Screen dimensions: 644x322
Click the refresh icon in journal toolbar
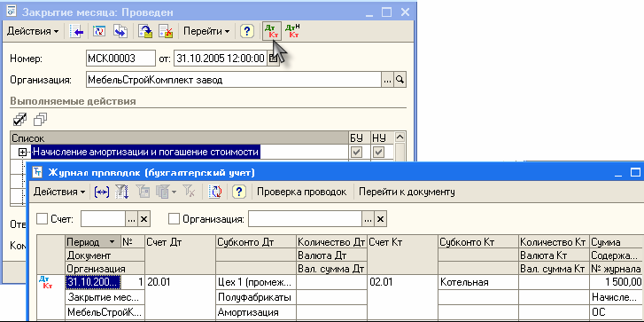tap(215, 192)
